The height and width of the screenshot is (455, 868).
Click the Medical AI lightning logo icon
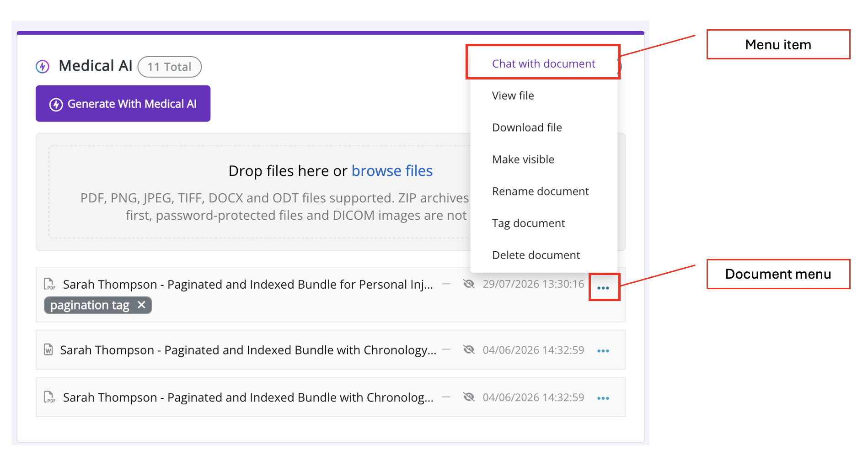[x=43, y=67]
